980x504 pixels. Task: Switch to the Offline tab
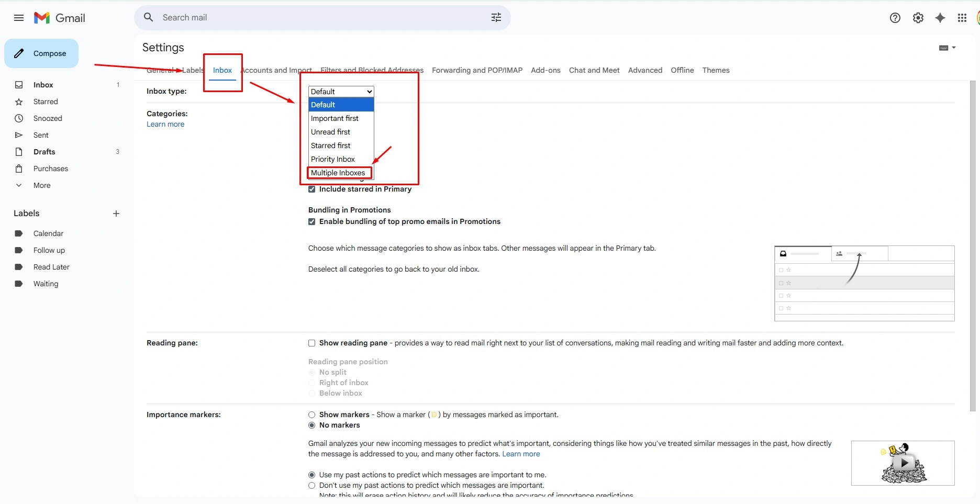(x=682, y=70)
